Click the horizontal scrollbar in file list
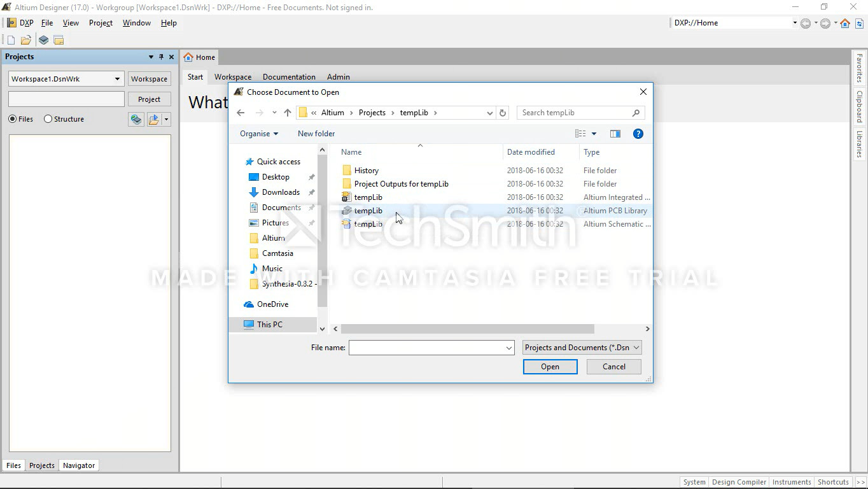 [468, 329]
